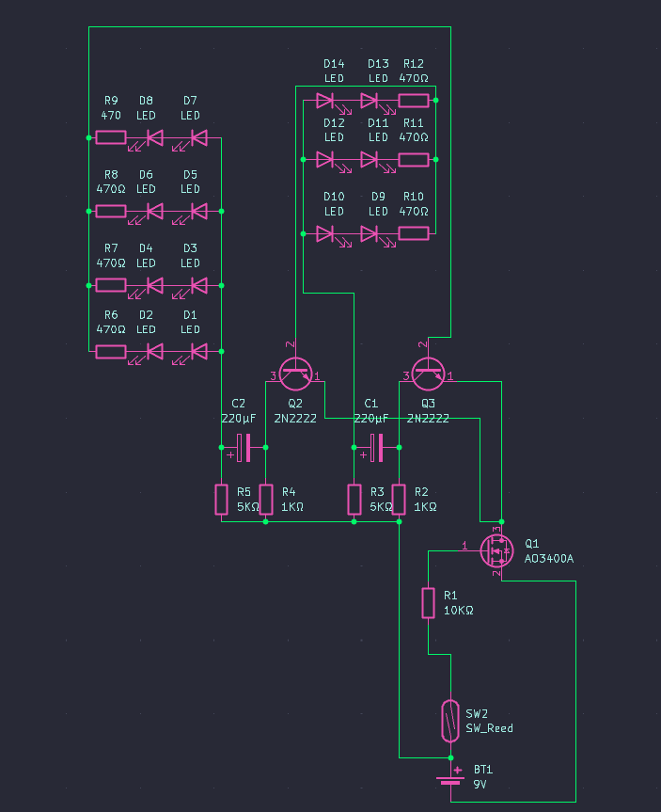Image resolution: width=661 pixels, height=812 pixels.
Task: Click the R8 resistor symbol
Action: click(x=111, y=212)
